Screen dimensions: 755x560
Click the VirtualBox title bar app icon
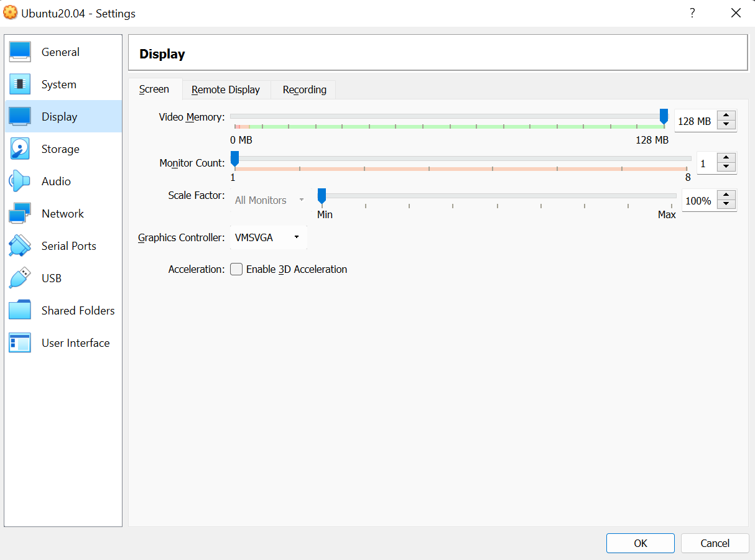(x=11, y=13)
